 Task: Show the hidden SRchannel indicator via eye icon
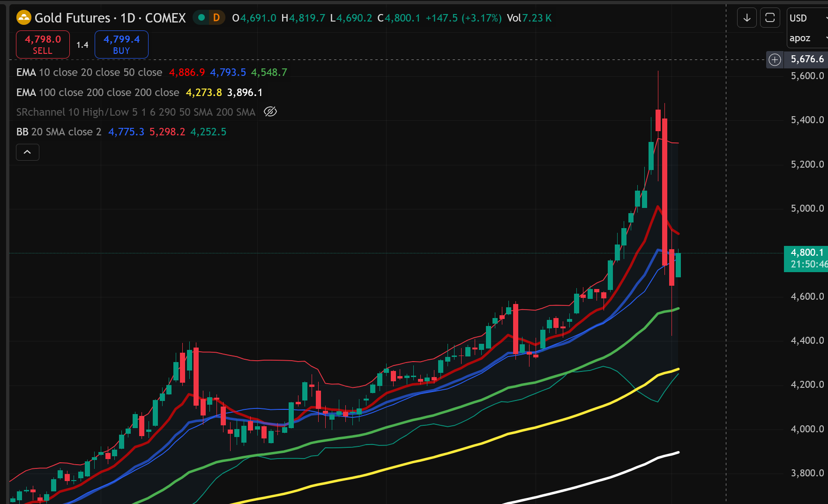(x=270, y=112)
